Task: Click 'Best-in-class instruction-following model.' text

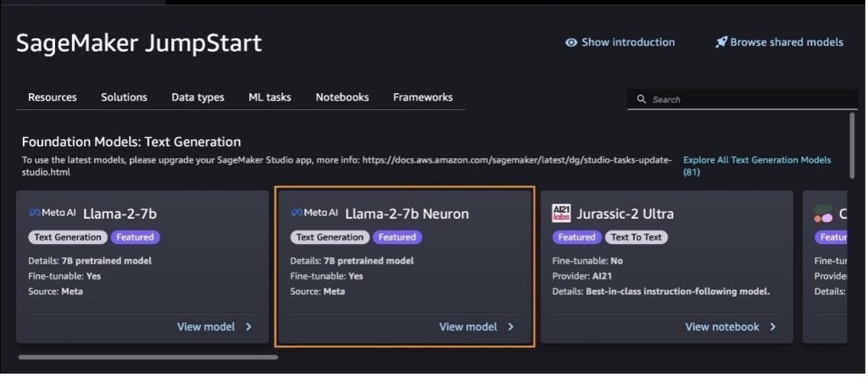Action: (x=677, y=291)
